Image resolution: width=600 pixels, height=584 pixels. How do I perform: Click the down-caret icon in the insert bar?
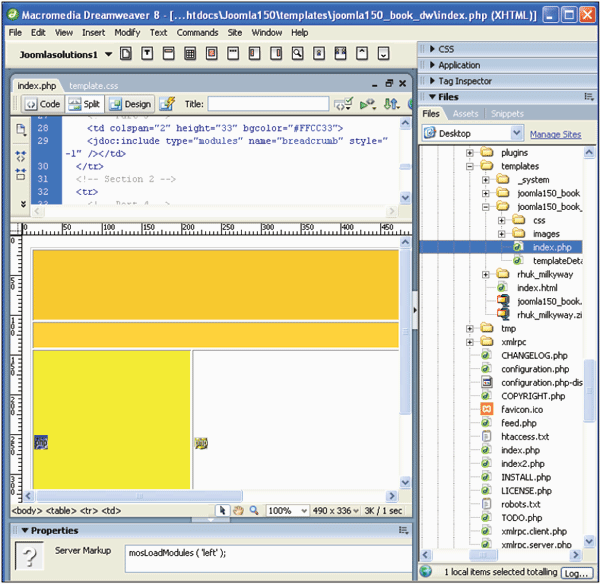click(x=383, y=54)
